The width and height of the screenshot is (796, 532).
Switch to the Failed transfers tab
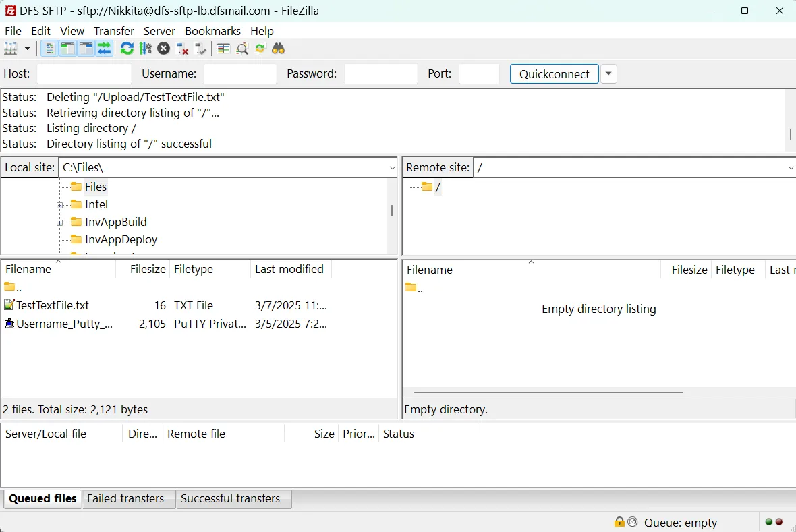[x=125, y=498]
